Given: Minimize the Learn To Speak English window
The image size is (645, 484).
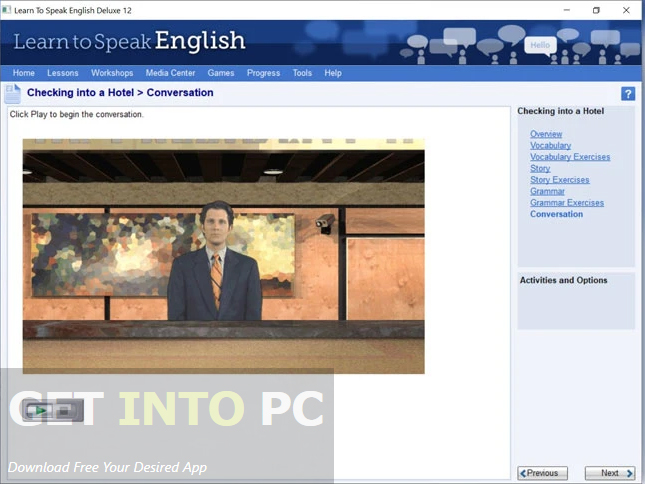Looking at the screenshot, I should coord(566,10).
